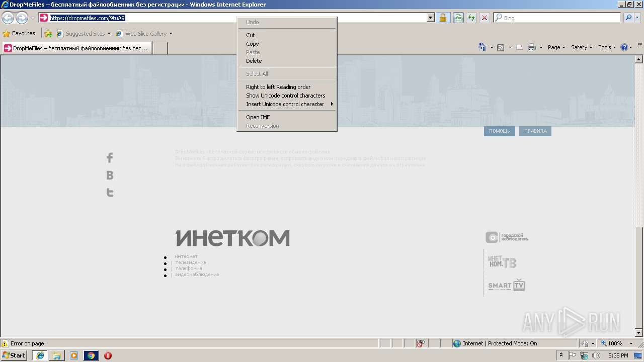Click the VK share icon
This screenshot has width=644, height=362.
click(110, 175)
